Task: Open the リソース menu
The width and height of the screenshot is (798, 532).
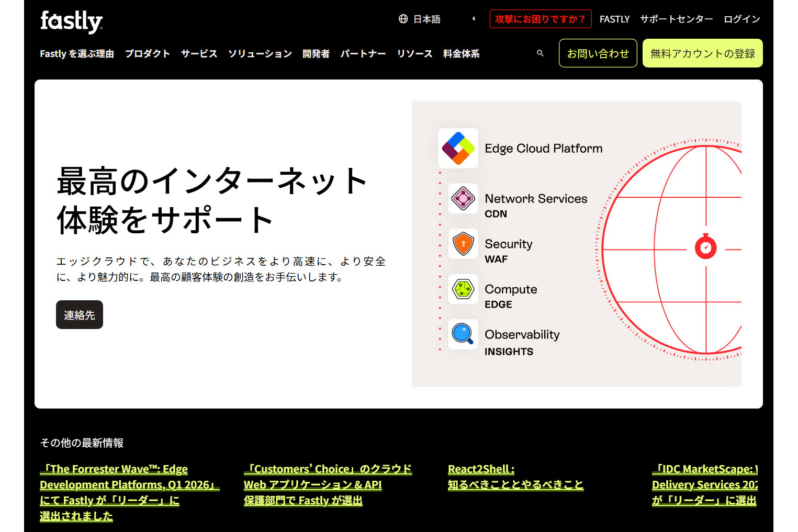Action: tap(414, 53)
